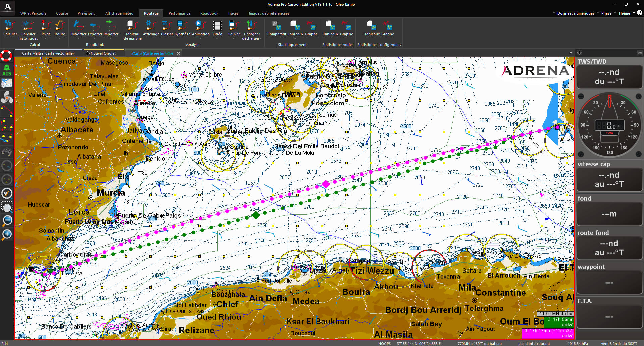
Task: Click the lifebuoy man-overboard icon
Action: coord(6,56)
